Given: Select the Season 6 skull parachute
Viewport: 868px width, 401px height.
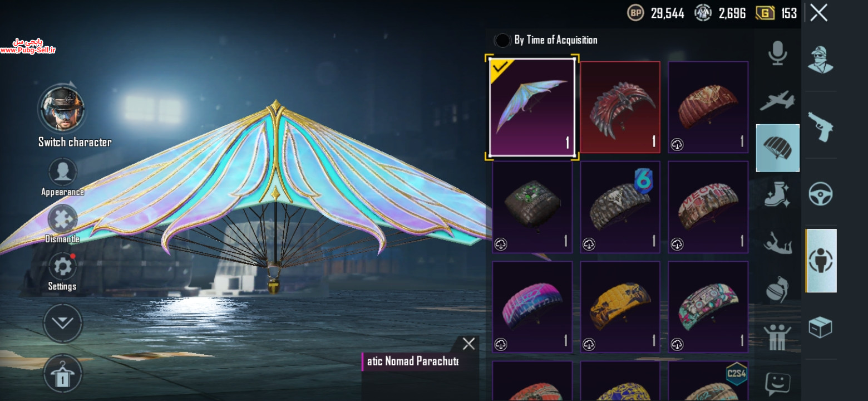Looking at the screenshot, I should (x=620, y=207).
